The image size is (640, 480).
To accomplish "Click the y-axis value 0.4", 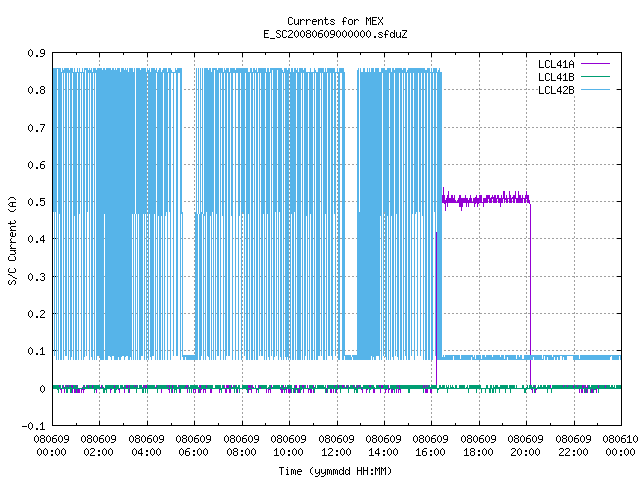I will (x=37, y=239).
